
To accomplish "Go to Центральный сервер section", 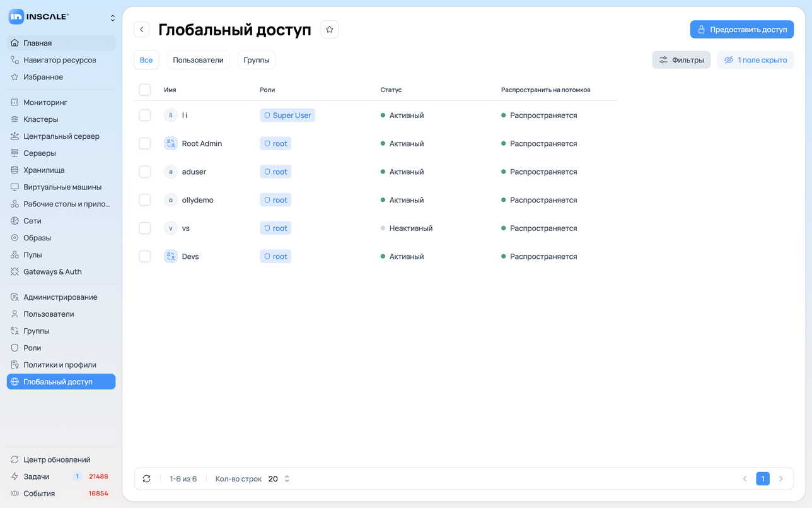I will point(61,136).
